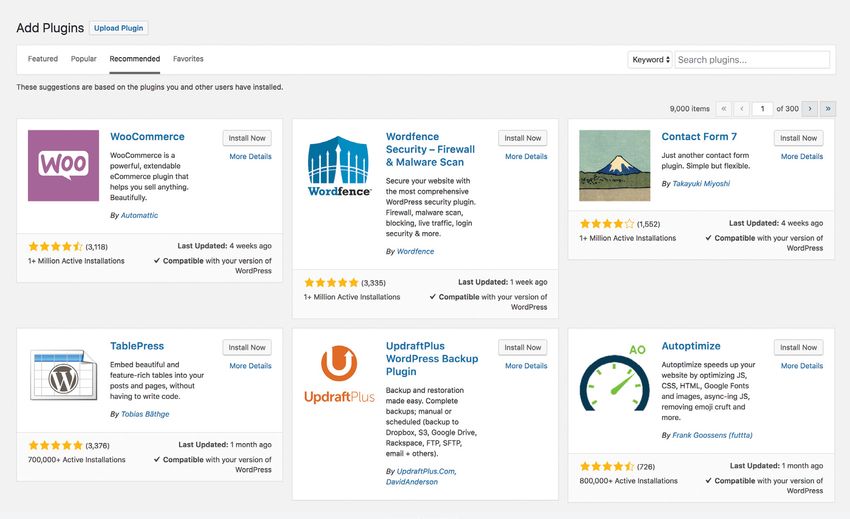Select the Recommended tab

tap(134, 59)
